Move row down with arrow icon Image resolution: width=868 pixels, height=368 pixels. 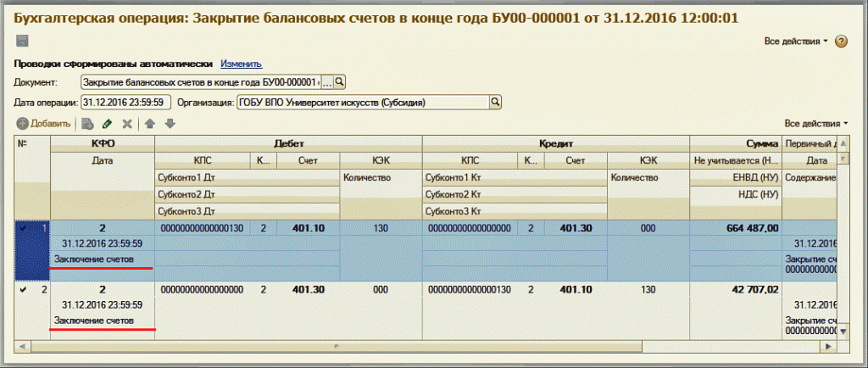click(170, 124)
